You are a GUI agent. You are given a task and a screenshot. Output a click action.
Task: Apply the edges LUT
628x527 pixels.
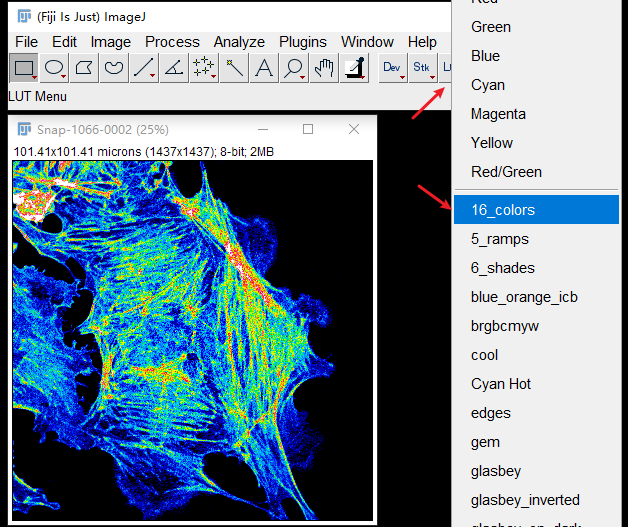pyautogui.click(x=536, y=413)
